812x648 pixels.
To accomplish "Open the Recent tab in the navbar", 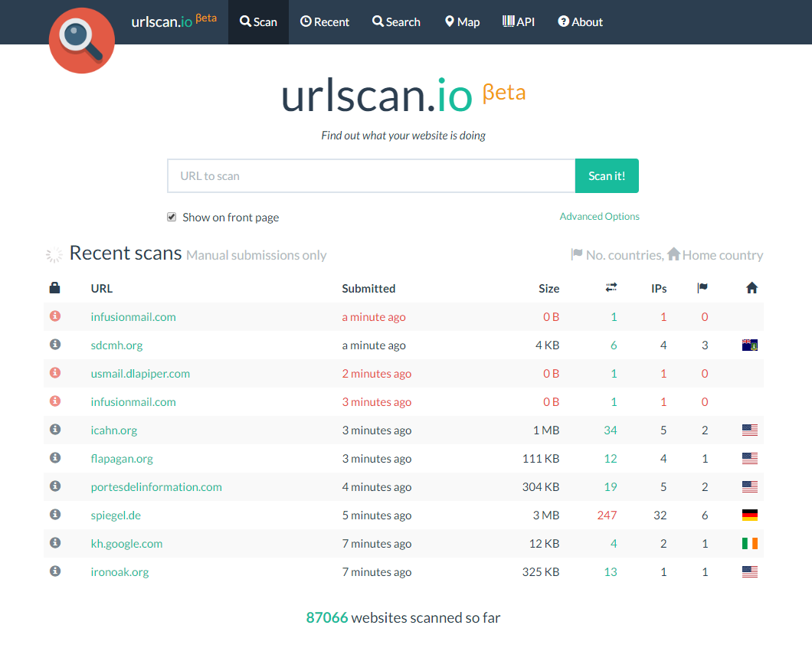I will coord(325,21).
